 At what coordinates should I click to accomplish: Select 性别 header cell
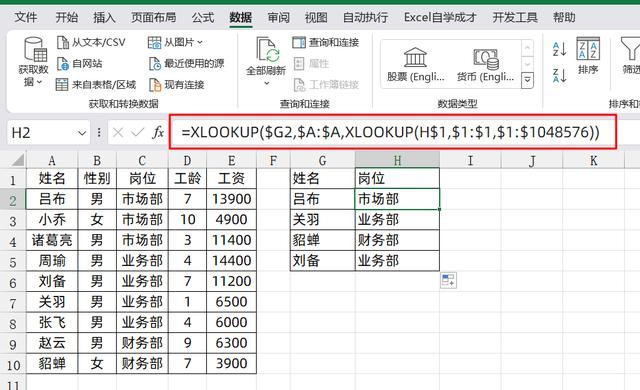click(x=97, y=178)
